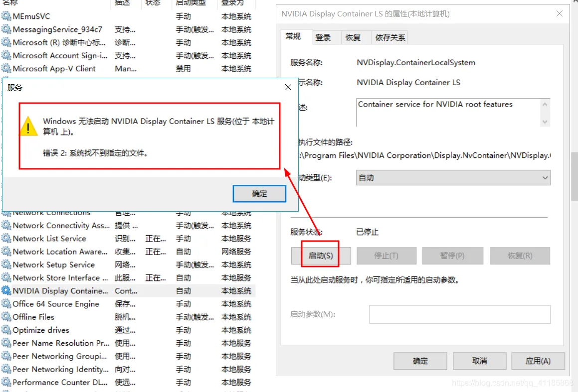Click 确定 in the properties window
Viewport: 578px width, 392px height.
pos(420,361)
